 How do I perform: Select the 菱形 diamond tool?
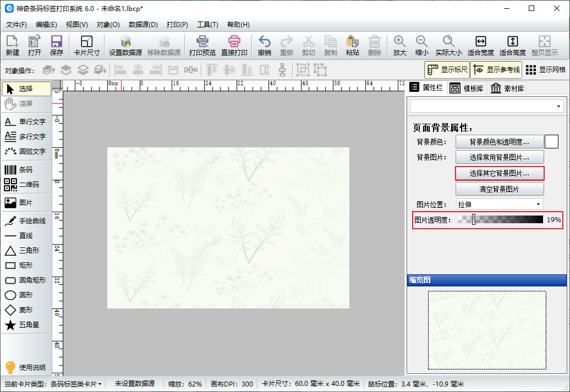(x=26, y=310)
